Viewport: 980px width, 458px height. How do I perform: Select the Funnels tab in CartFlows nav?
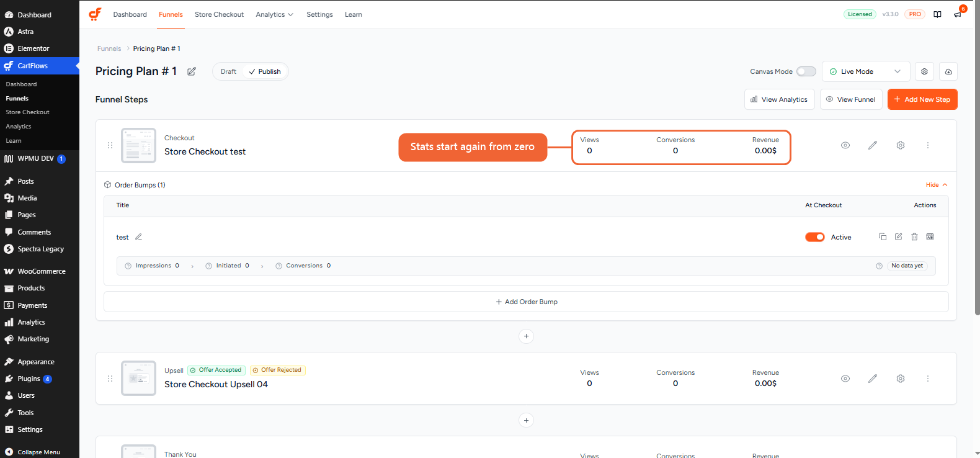(171, 14)
